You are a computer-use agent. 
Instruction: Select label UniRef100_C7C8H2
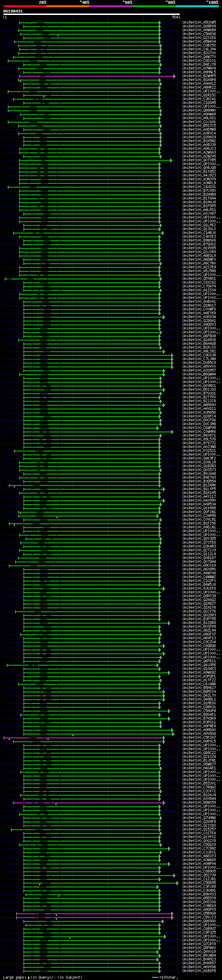(199, 849)
